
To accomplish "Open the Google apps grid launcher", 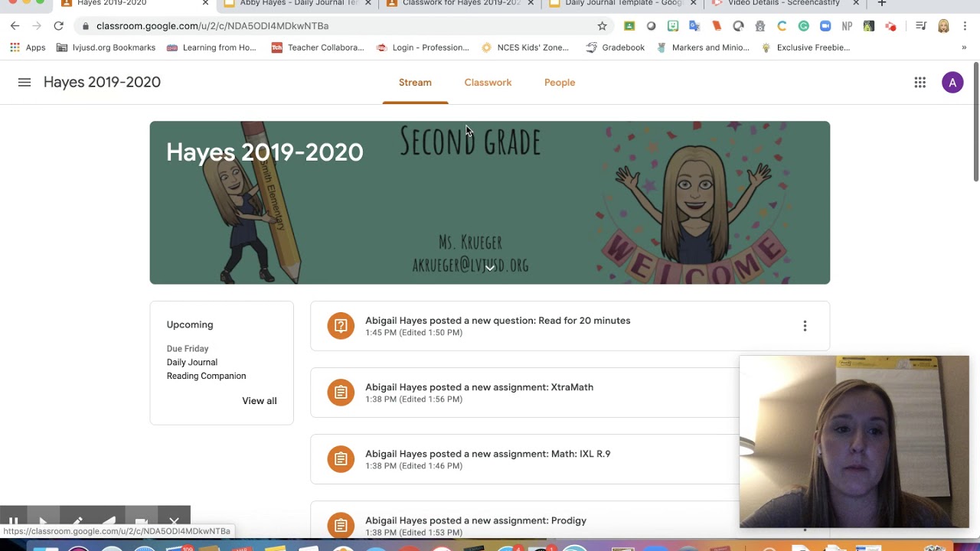I will [920, 83].
